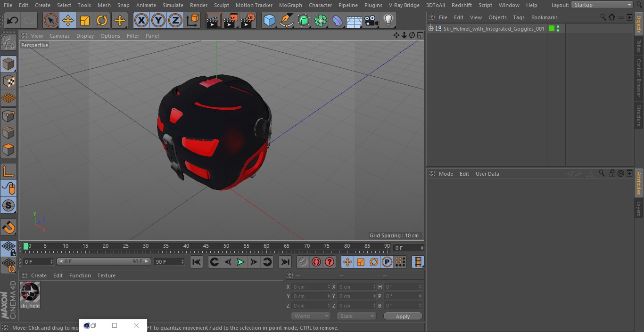Viewport: 644px width, 332px height.
Task: Open the MoGraph menu
Action: 290,5
